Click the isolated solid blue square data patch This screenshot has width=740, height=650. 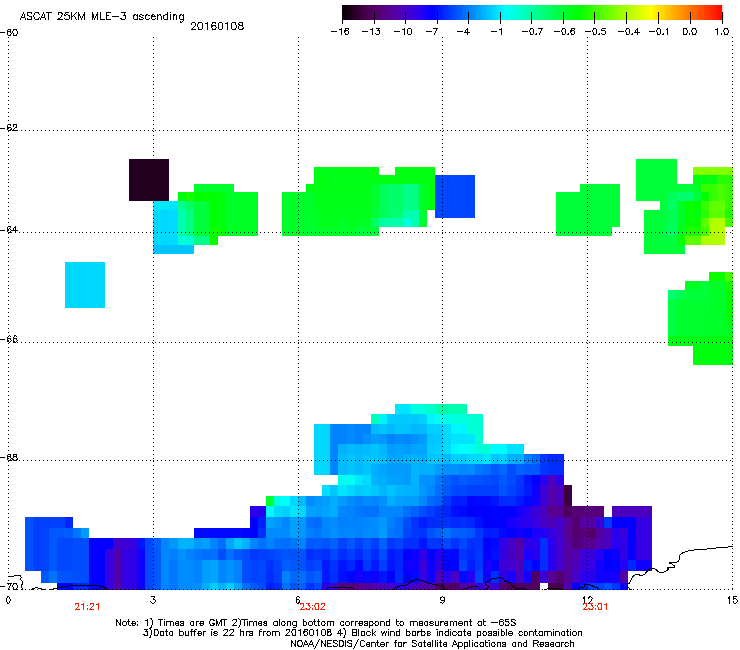pos(455,196)
